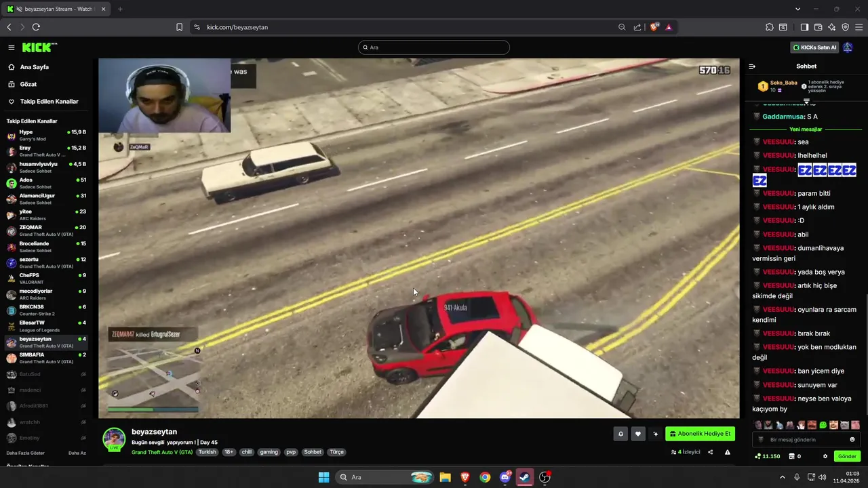Open chat settings gear icon

[x=825, y=456]
